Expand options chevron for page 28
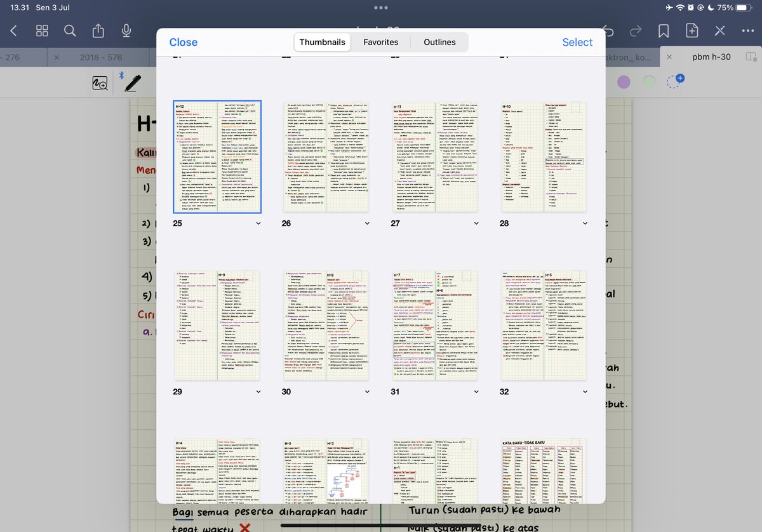The height and width of the screenshot is (532, 762). pyautogui.click(x=584, y=223)
